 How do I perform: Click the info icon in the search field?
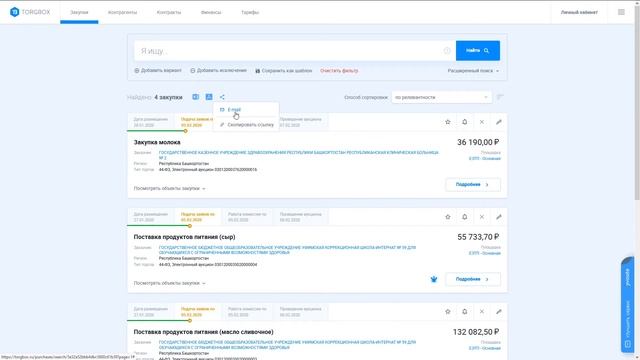coord(447,51)
